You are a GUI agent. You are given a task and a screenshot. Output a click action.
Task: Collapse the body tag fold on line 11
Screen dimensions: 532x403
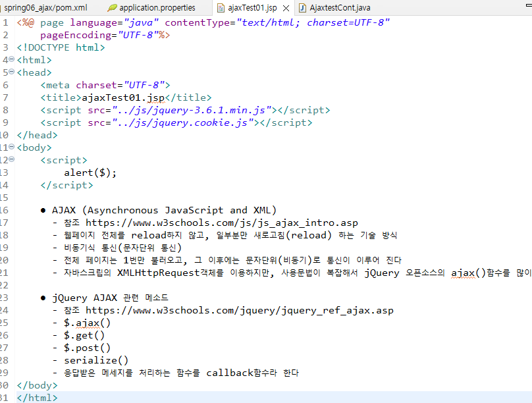coord(12,147)
